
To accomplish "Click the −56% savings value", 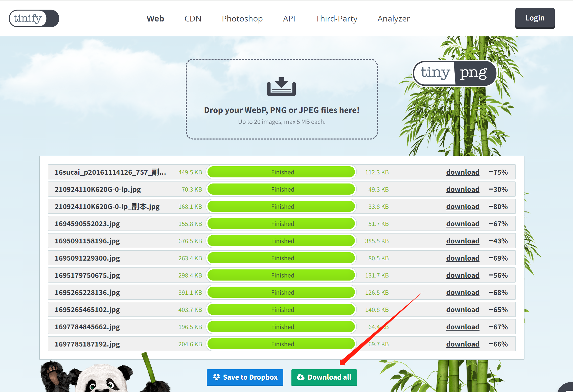I will (x=498, y=275).
